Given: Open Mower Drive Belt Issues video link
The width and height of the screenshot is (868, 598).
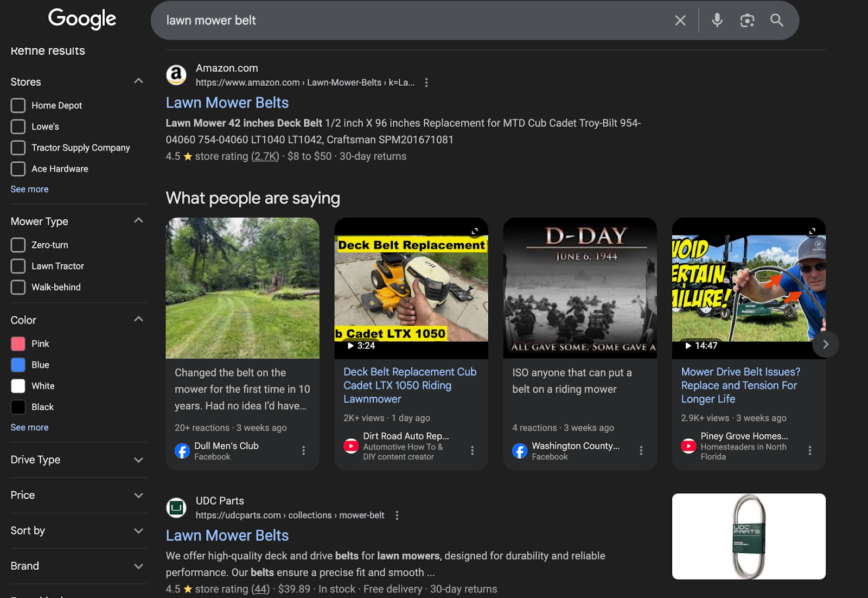Looking at the screenshot, I should tap(741, 385).
